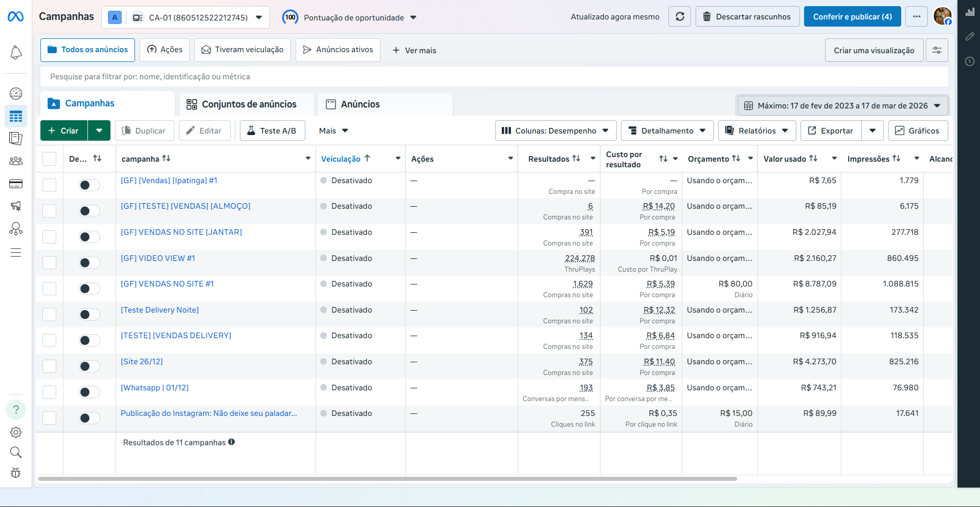980x507 pixels.
Task: Open the Colunas: Desempenho dropdown
Action: point(555,130)
